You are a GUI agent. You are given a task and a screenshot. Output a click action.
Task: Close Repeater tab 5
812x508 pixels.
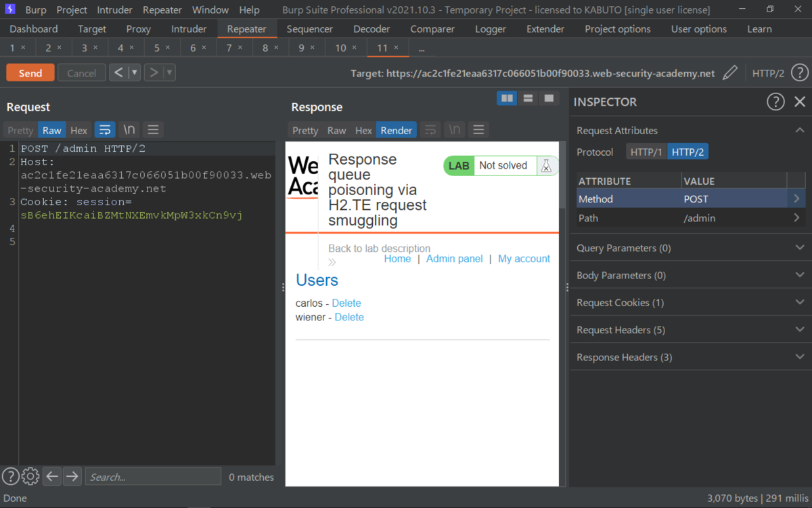point(167,48)
